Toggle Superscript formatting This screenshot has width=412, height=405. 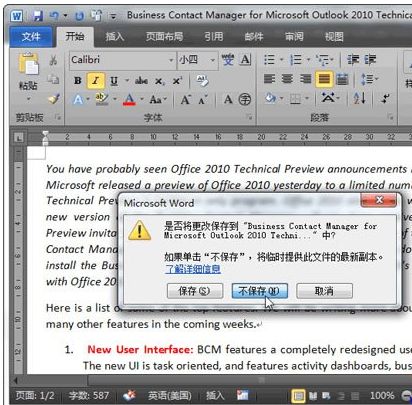pyautogui.click(x=177, y=81)
